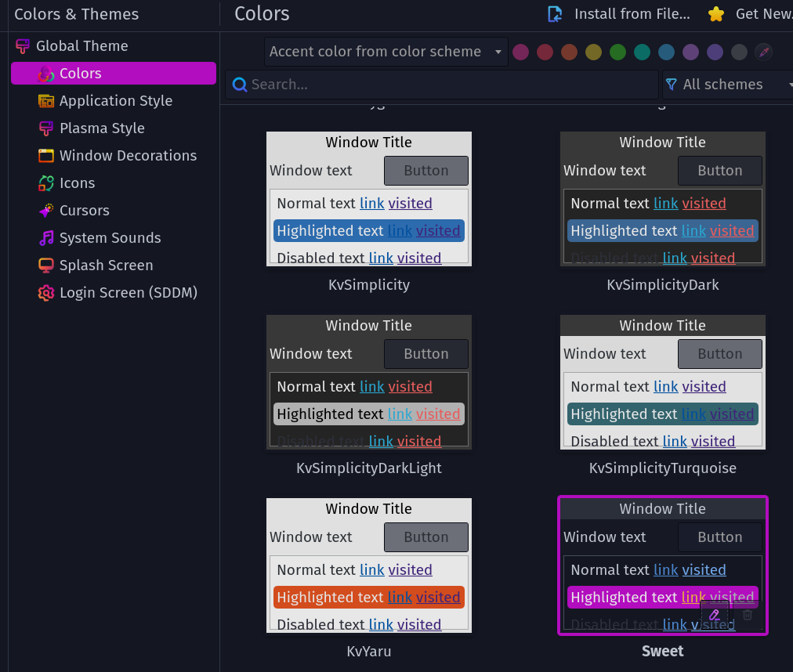The image size is (793, 672).
Task: Open the Global Theme page
Action: 81,46
